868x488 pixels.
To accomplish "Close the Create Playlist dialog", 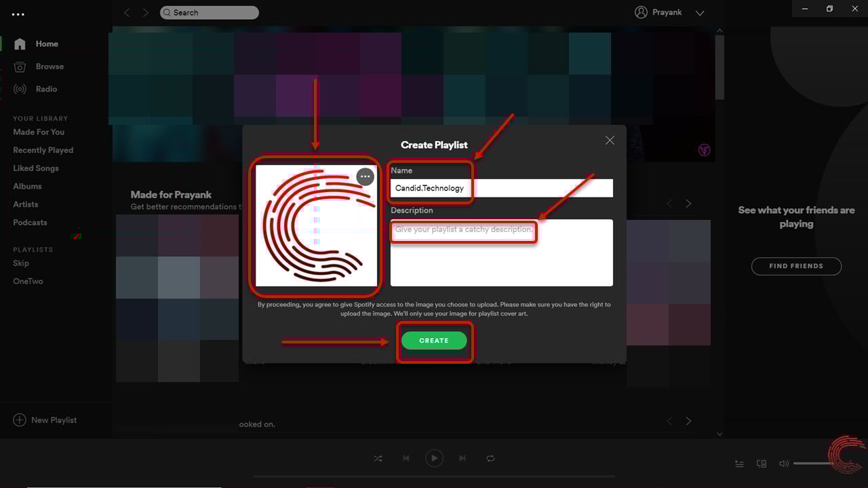I will pyautogui.click(x=610, y=140).
